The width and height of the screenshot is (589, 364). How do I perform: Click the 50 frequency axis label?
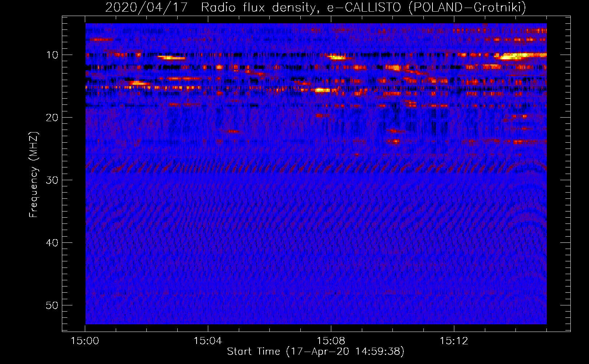52,305
